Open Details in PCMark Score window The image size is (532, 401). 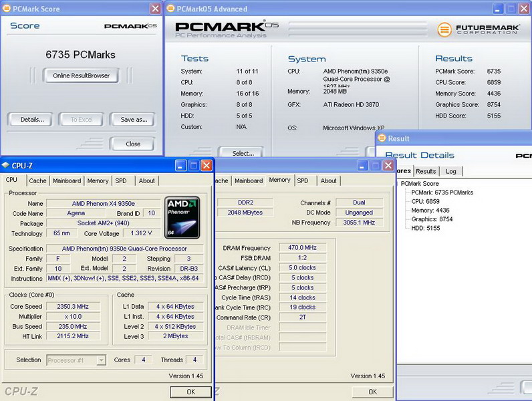(31, 120)
